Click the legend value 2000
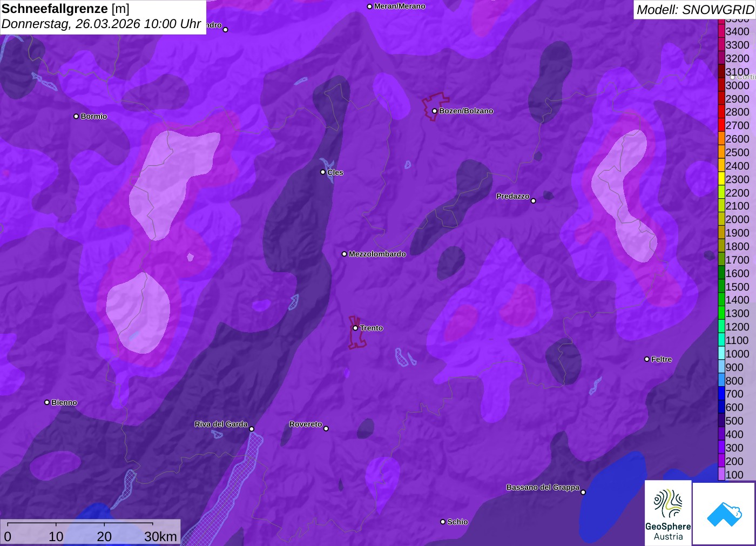 737,219
